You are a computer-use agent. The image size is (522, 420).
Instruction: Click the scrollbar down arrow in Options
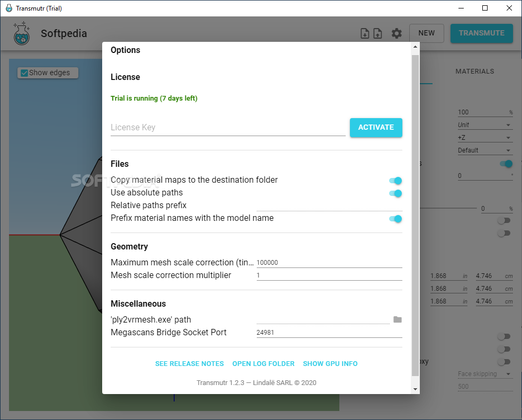tap(415, 389)
